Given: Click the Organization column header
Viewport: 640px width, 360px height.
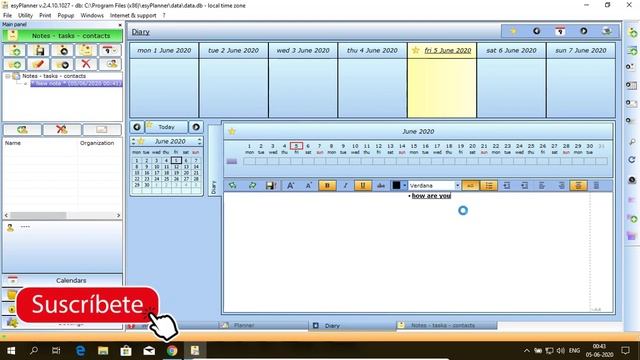Looking at the screenshot, I should pos(97,143).
